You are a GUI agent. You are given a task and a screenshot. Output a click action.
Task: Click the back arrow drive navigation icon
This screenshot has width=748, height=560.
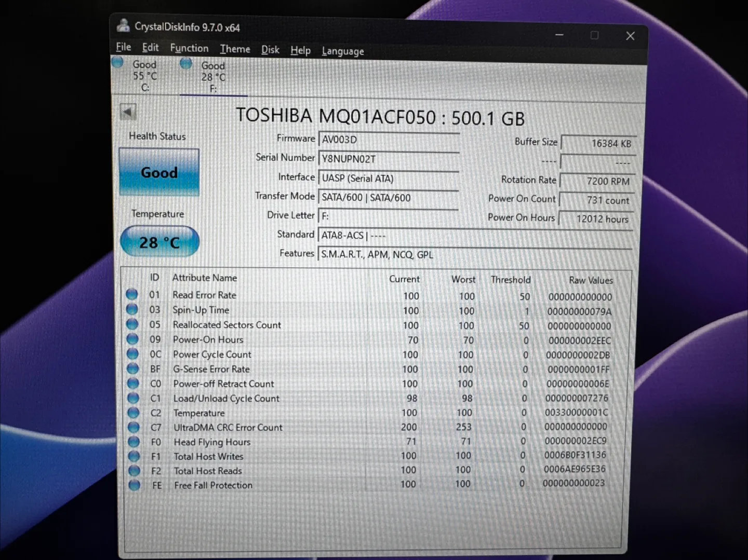tap(128, 112)
